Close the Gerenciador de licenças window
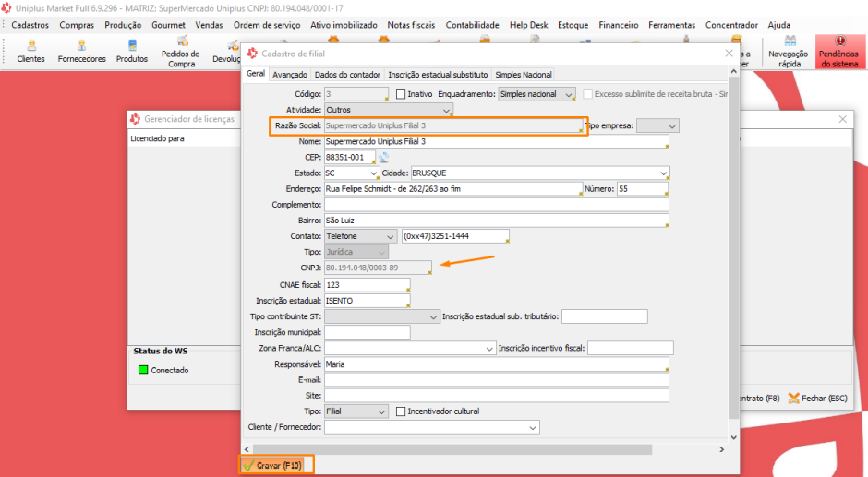 click(842, 119)
